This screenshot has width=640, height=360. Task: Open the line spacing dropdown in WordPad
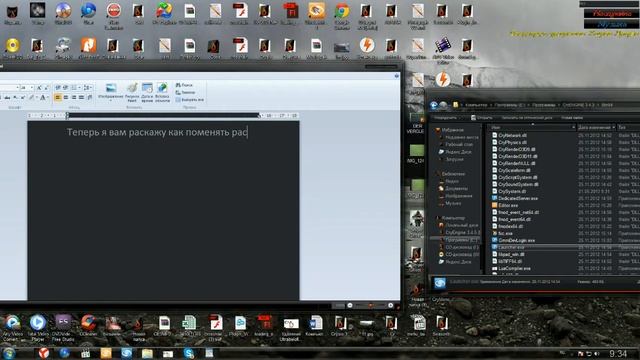pyautogui.click(x=88, y=88)
